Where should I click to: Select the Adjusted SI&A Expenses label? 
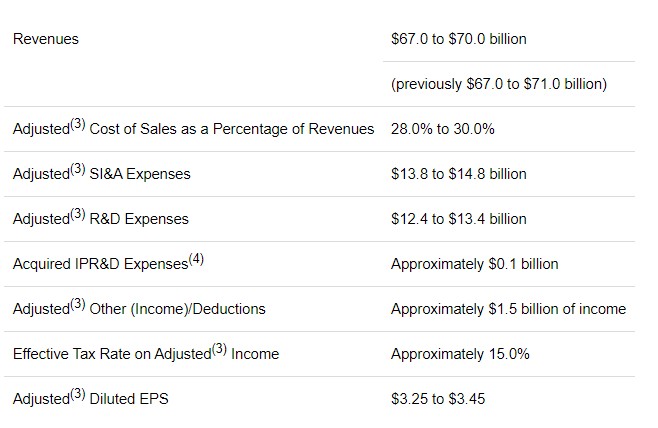coord(101,174)
